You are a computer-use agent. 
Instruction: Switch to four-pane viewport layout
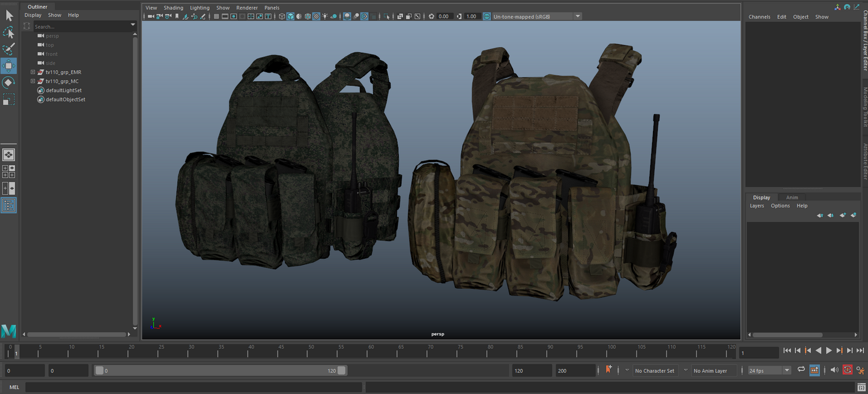click(8, 172)
